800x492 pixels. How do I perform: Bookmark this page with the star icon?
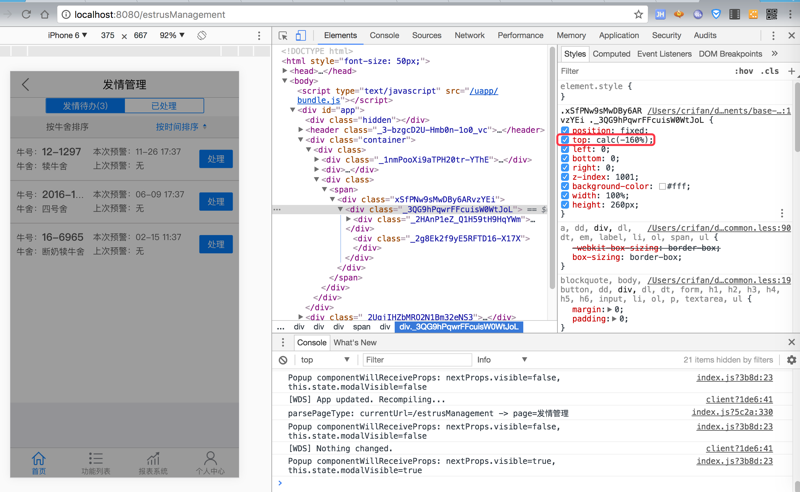638,14
